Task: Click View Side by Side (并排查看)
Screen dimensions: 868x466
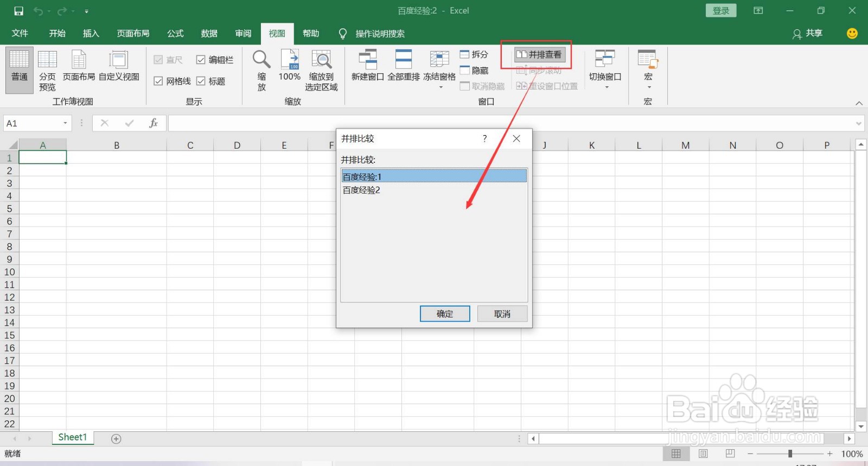Action: coord(540,54)
